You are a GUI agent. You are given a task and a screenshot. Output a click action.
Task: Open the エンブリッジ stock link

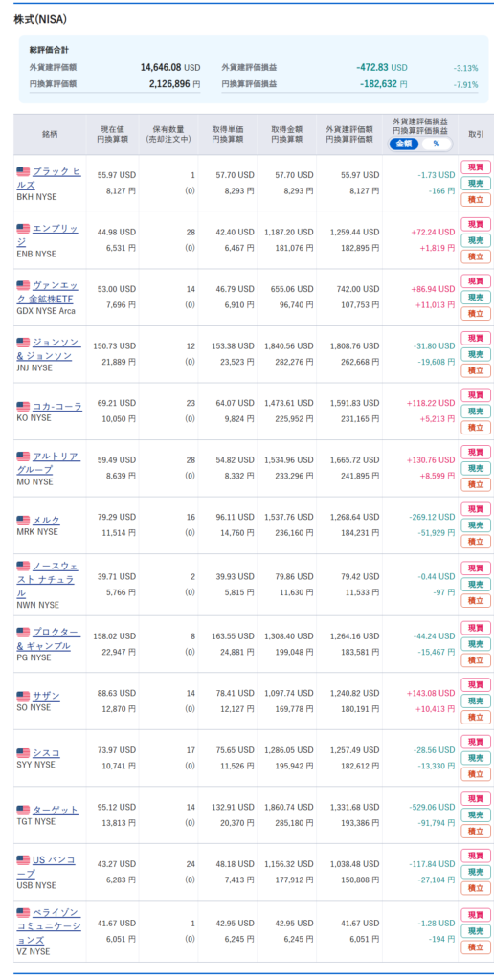[x=55, y=235]
